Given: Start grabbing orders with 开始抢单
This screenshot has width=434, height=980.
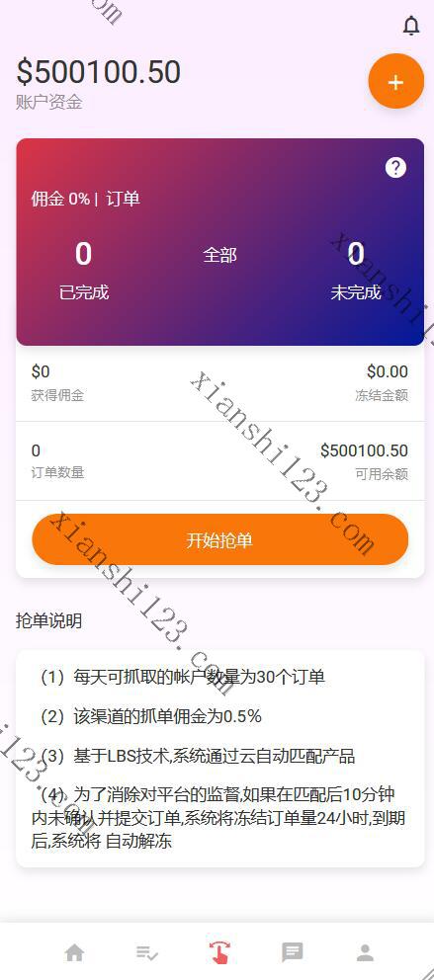Looking at the screenshot, I should click(x=220, y=540).
